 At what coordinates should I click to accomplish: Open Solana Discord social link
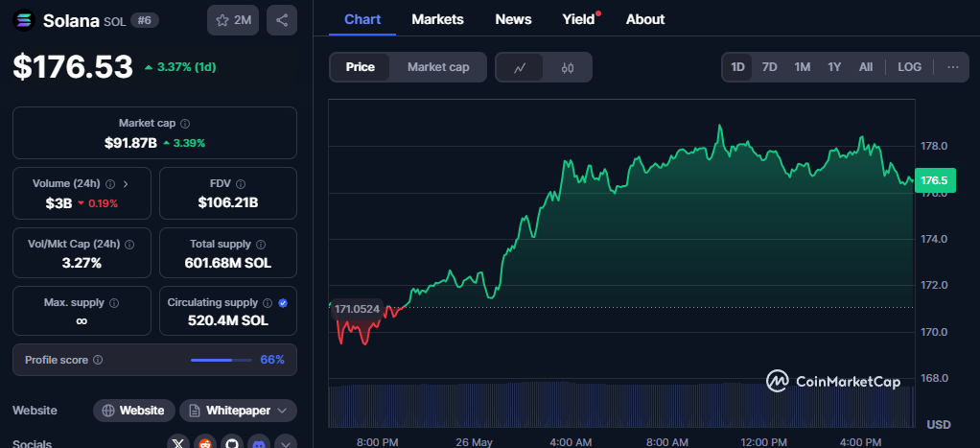(259, 441)
